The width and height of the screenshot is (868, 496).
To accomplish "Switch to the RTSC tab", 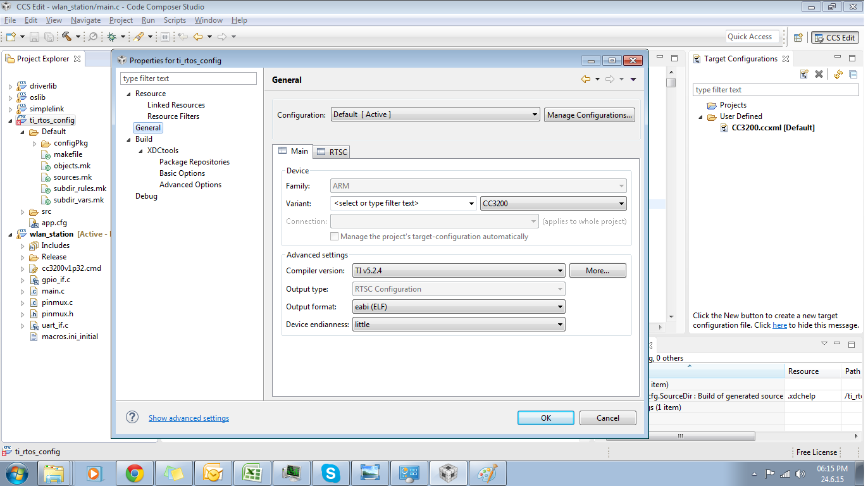I will [332, 152].
